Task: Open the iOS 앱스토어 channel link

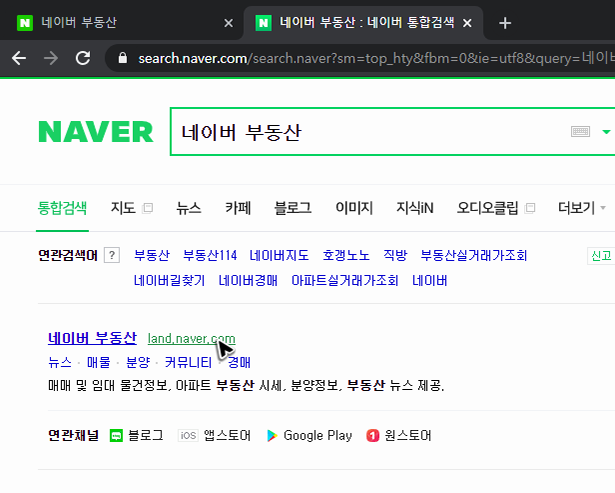Action: point(214,435)
